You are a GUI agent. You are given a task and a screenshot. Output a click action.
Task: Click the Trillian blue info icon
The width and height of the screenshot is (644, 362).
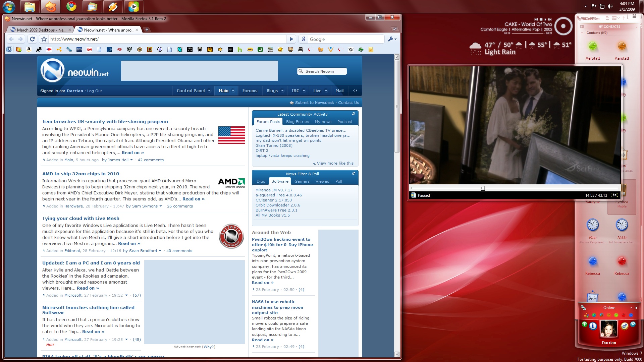(593, 326)
